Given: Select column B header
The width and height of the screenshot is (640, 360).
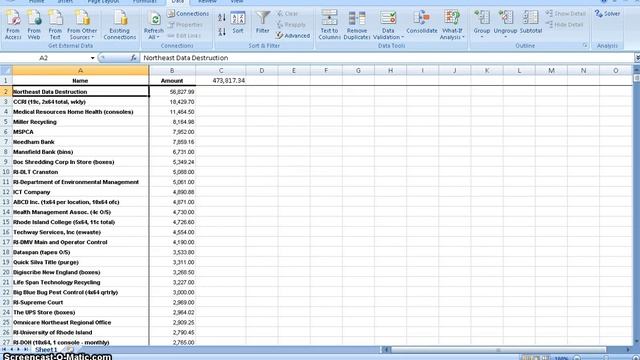Looking at the screenshot, I should (172, 71).
